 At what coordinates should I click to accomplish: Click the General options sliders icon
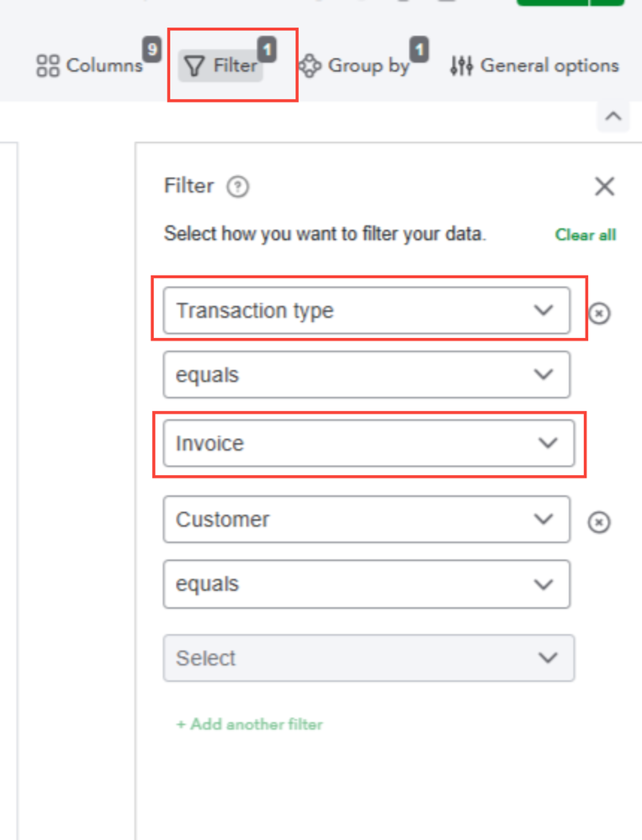tap(462, 66)
